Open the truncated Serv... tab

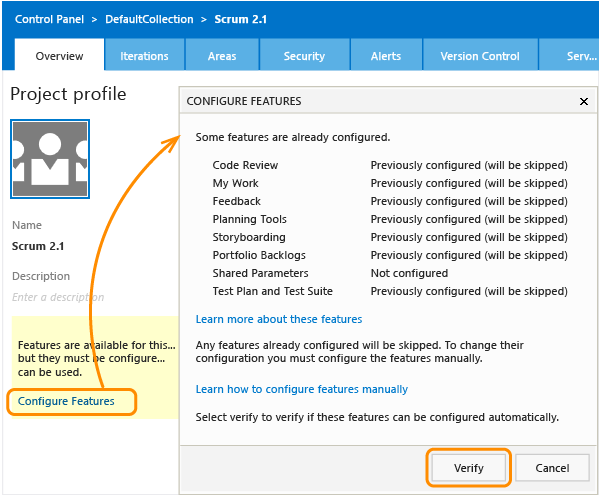point(569,56)
